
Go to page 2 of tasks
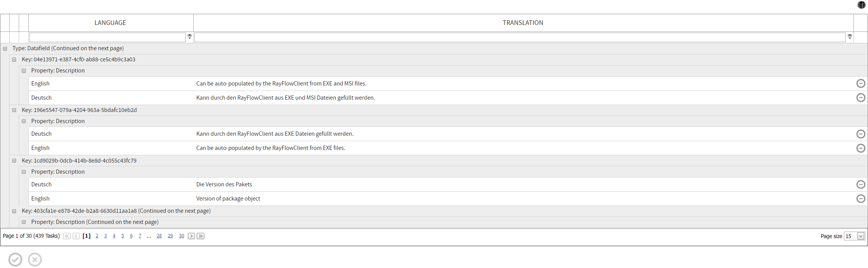97,235
